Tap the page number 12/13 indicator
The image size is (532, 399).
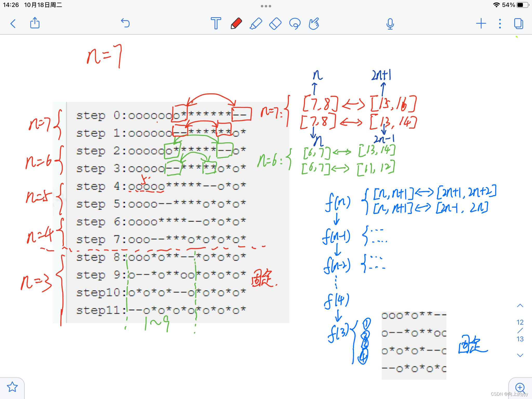pyautogui.click(x=520, y=330)
